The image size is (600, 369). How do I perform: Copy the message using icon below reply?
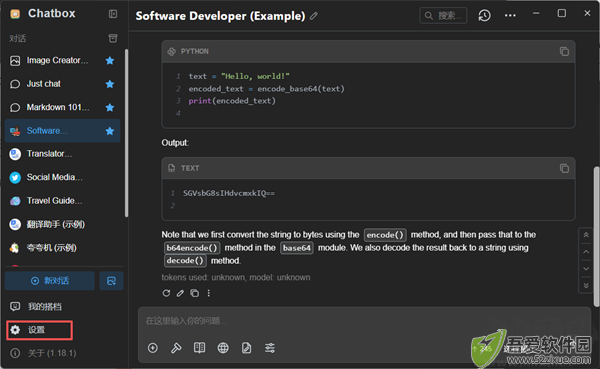click(x=194, y=293)
